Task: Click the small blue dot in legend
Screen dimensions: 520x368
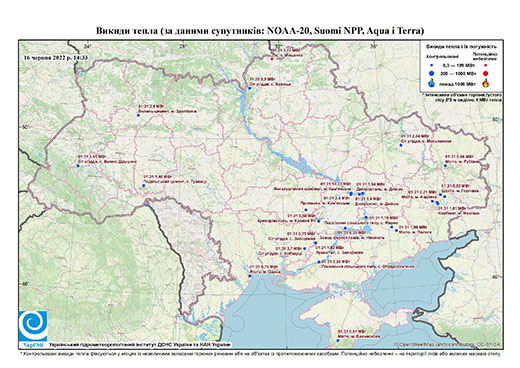Action: (432, 66)
